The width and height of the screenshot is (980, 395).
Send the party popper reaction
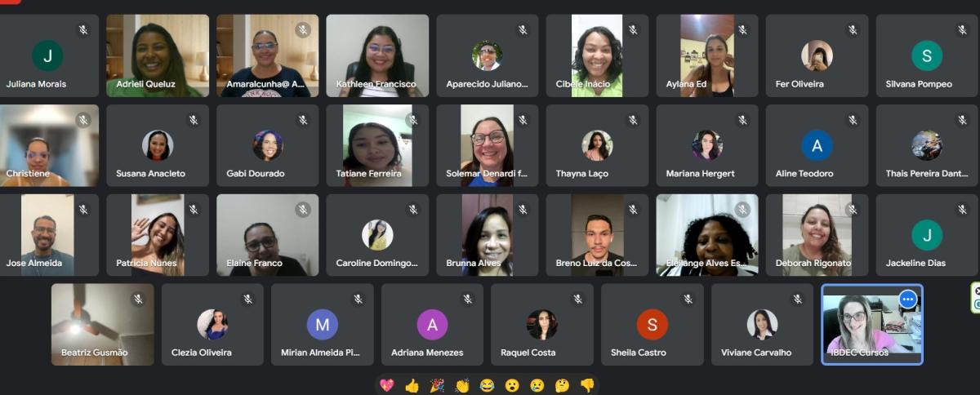[x=437, y=385]
